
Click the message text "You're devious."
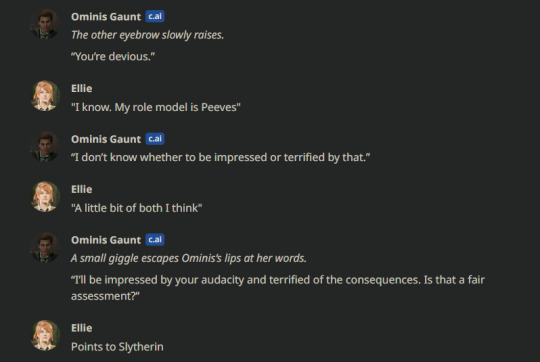click(x=113, y=56)
